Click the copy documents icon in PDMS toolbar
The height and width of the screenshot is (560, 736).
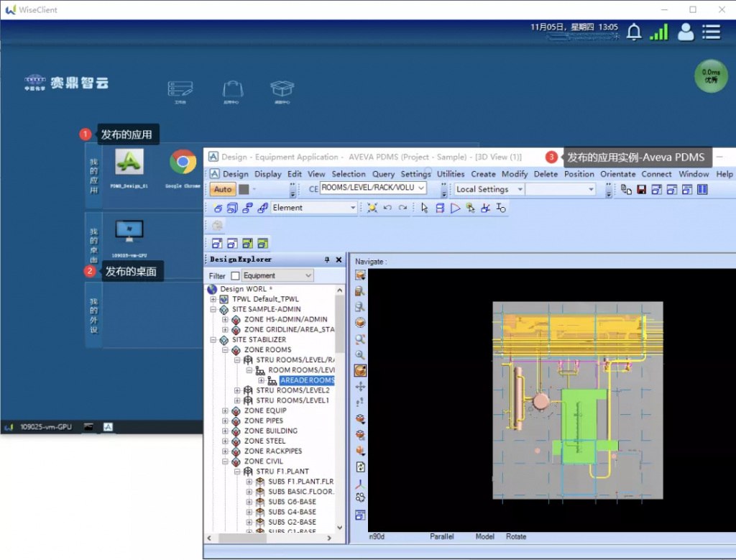pos(626,190)
